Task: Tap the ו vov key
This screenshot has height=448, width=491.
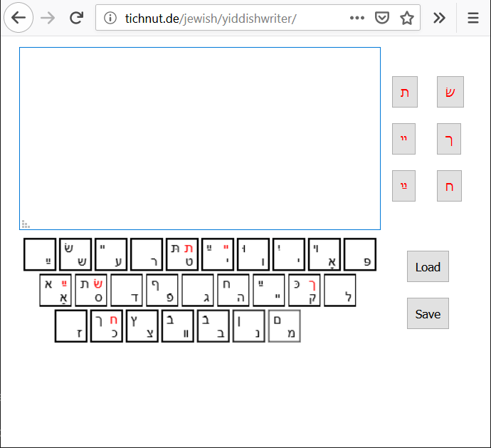Action: click(x=253, y=254)
